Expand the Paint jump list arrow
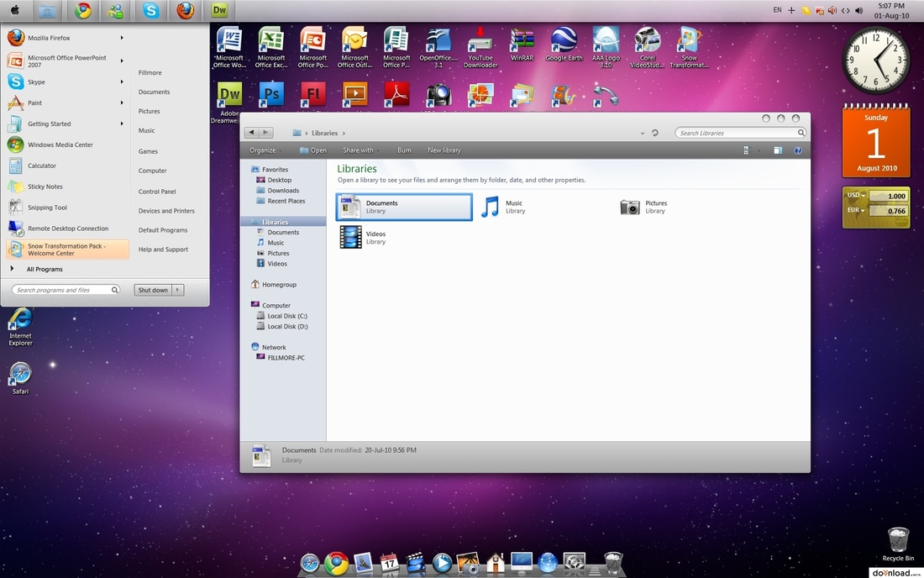This screenshot has height=578, width=924. (x=122, y=102)
